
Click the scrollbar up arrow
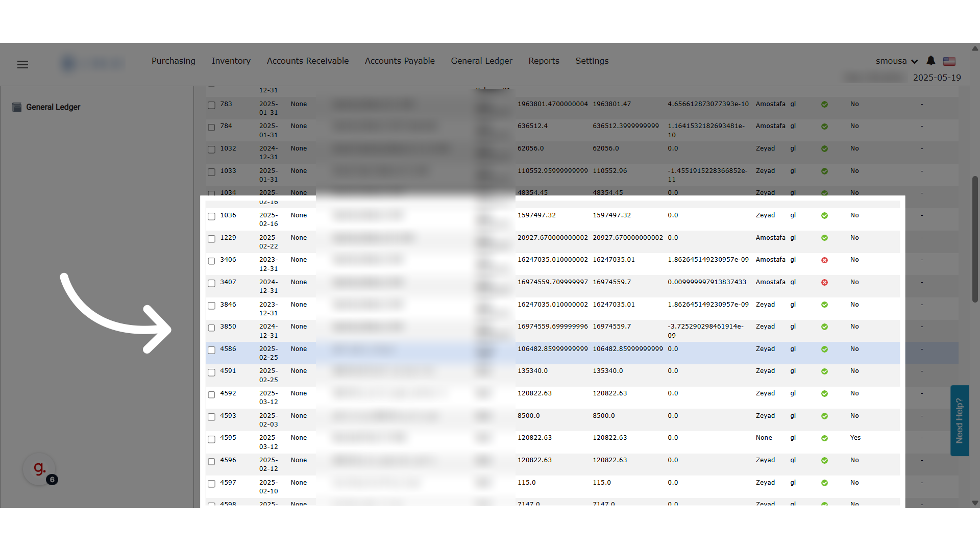(x=975, y=48)
